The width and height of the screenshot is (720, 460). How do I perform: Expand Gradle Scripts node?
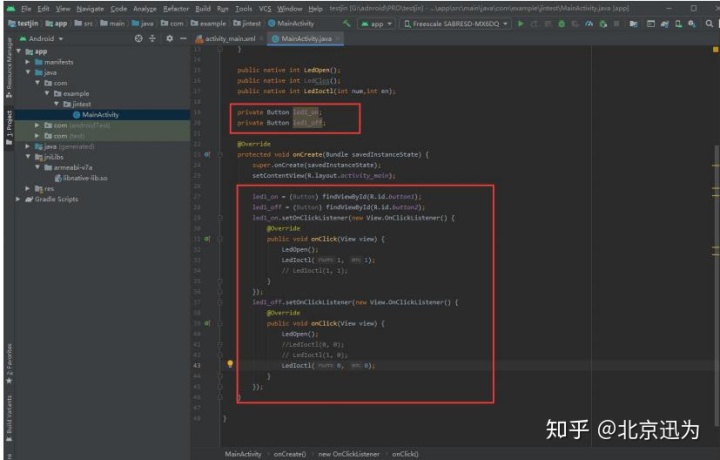(x=18, y=199)
